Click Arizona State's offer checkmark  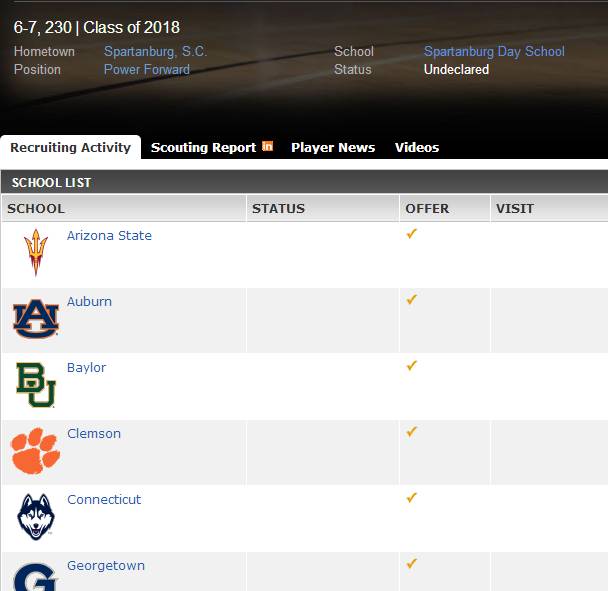(x=411, y=233)
